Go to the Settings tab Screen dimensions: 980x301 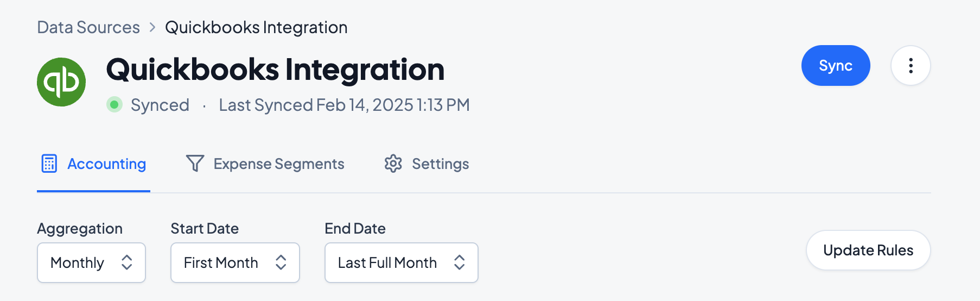pos(440,164)
